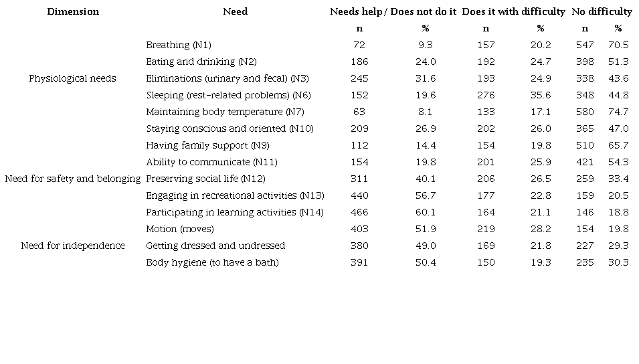
Task: Click the 'No difficulty' column header
Action: [602, 11]
